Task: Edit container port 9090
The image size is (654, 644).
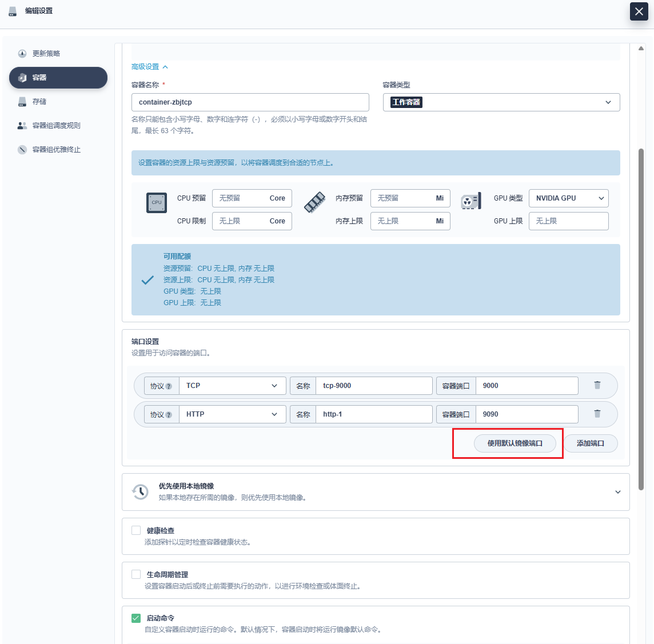Action: 527,414
